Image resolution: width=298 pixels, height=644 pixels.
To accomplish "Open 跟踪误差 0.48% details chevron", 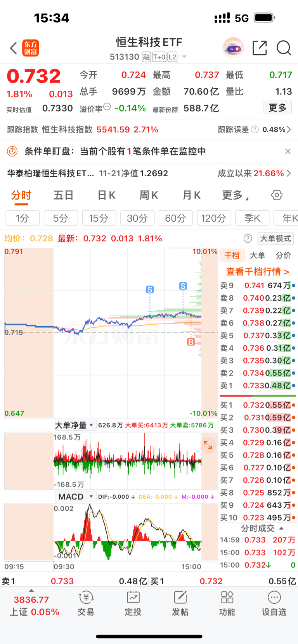I will click(289, 129).
